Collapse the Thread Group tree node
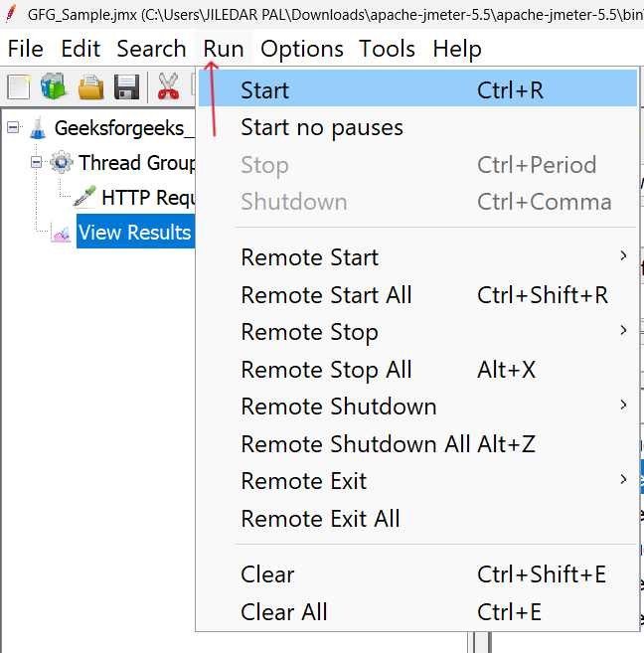Viewport: 644px width, 653px height. (x=38, y=162)
